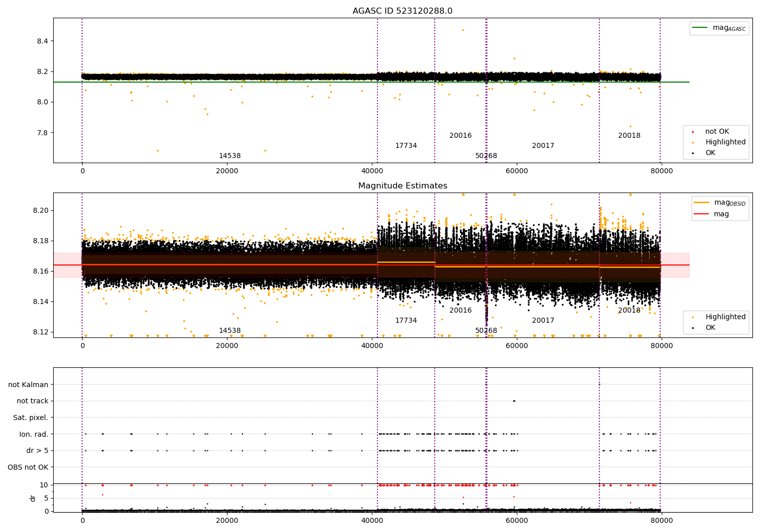This screenshot has width=760, height=532.
Task: Click x-axis tick 80000 under the bottom flags plot
Action: pyautogui.click(x=662, y=520)
